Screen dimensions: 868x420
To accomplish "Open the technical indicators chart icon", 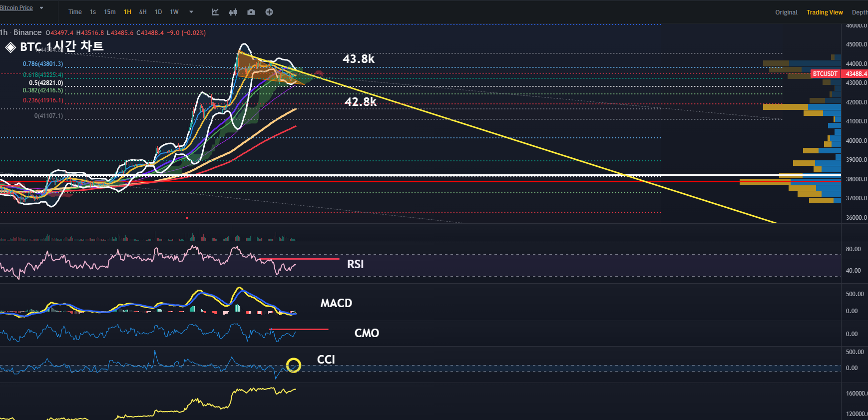I will click(215, 12).
